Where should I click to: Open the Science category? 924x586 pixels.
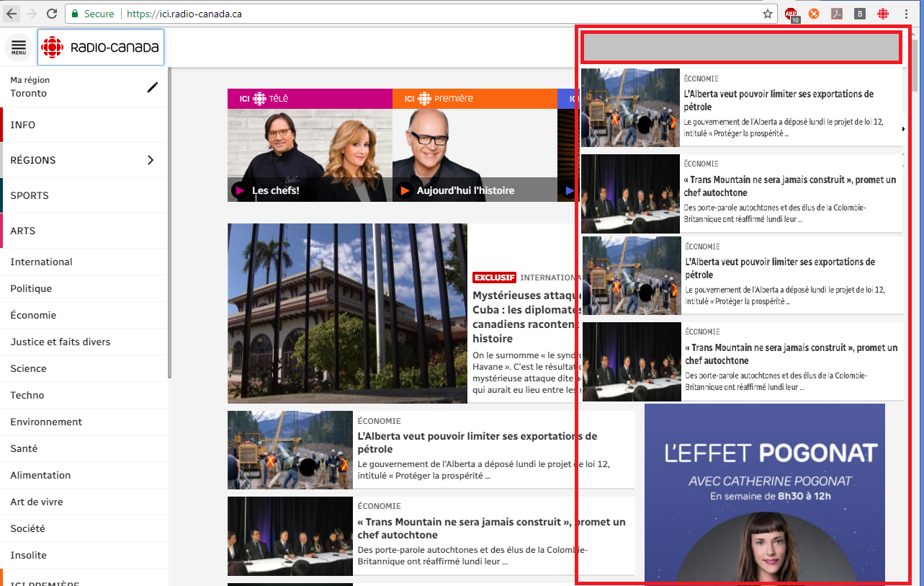pos(28,368)
